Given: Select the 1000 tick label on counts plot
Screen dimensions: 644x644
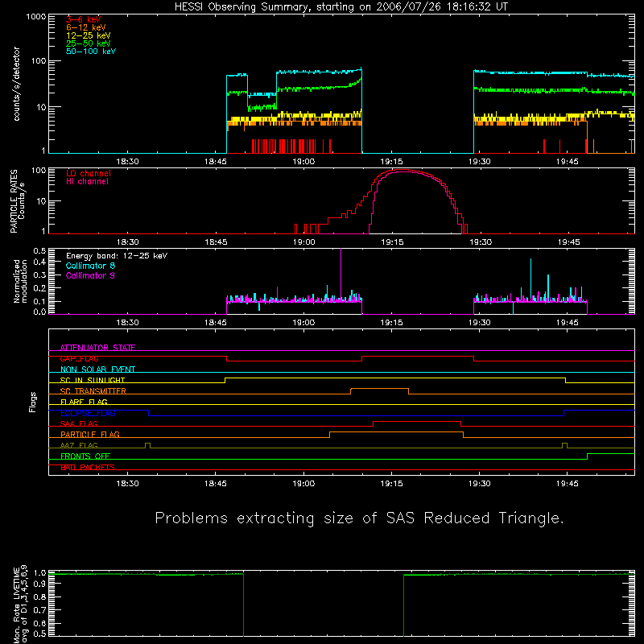Looking at the screenshot, I should (36, 17).
